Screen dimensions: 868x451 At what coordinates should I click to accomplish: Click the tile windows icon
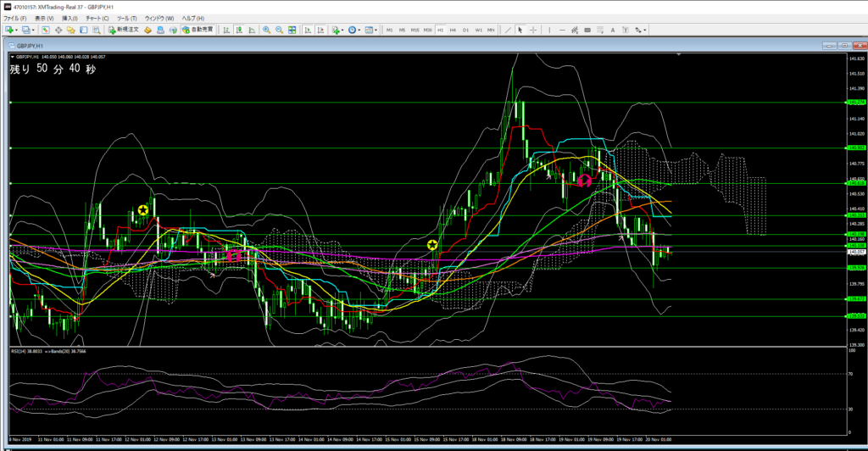292,30
